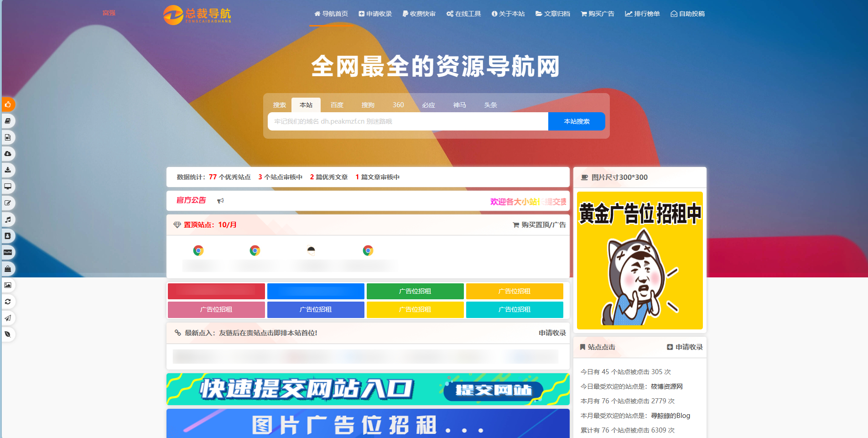Screen dimensions: 868x438
Task: Click the yellow 黄金广告位招租中 ad image
Action: pos(639,260)
